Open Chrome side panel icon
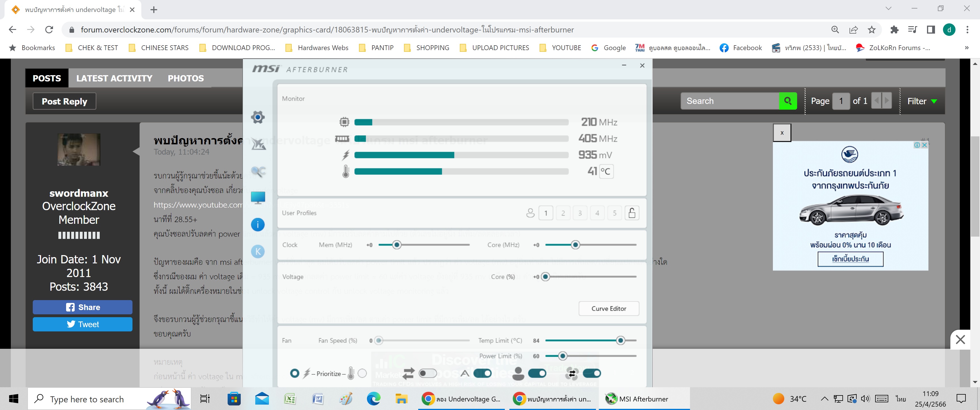This screenshot has width=980, height=410. [930, 29]
